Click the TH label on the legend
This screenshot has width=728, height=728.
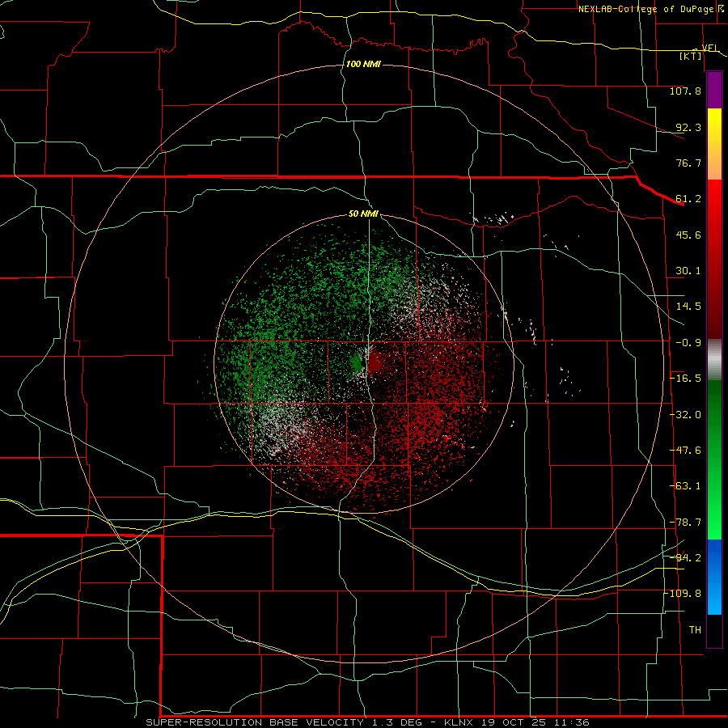click(695, 630)
